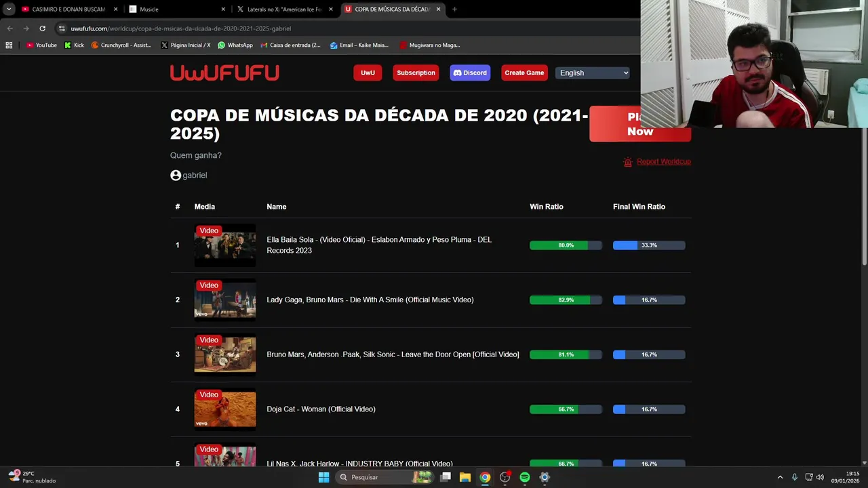Click the 80.0% win ratio bar for Ella Baila Sola
868x488 pixels.
coord(566,245)
